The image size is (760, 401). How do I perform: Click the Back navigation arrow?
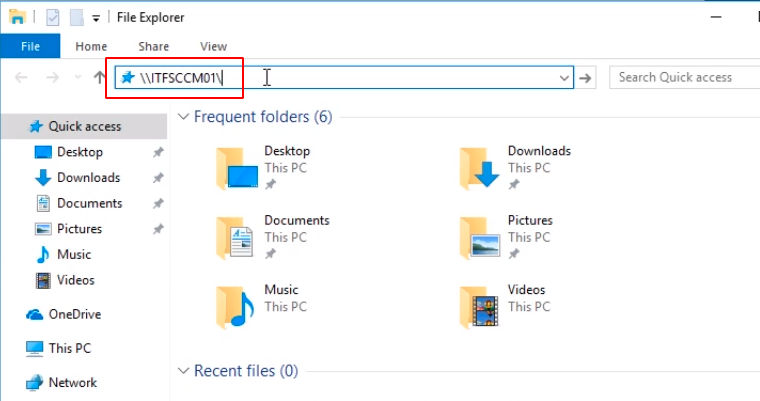tap(21, 77)
